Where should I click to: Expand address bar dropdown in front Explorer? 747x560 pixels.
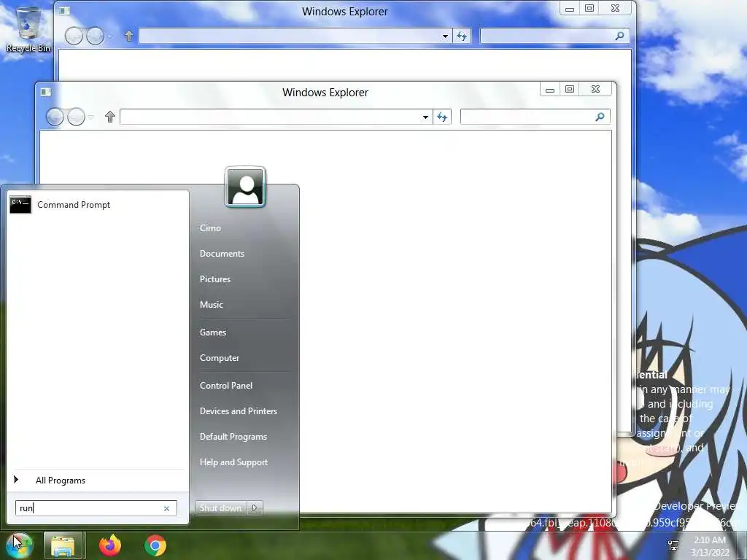(425, 117)
